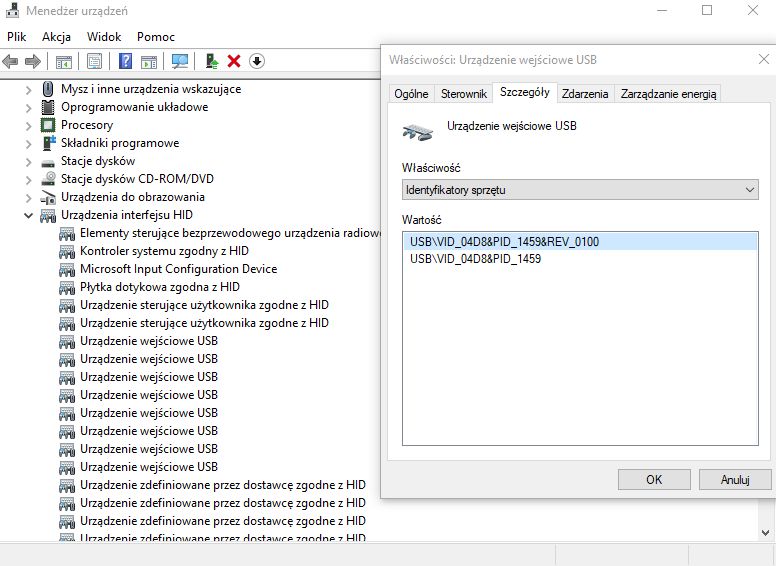Minimize the Menedżer urządzeń window
This screenshot has width=776, height=566.
(662, 10)
